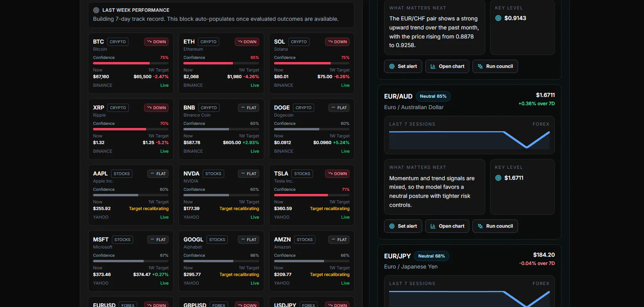Click the down-trend icon in ETH badge

[x=240, y=42]
